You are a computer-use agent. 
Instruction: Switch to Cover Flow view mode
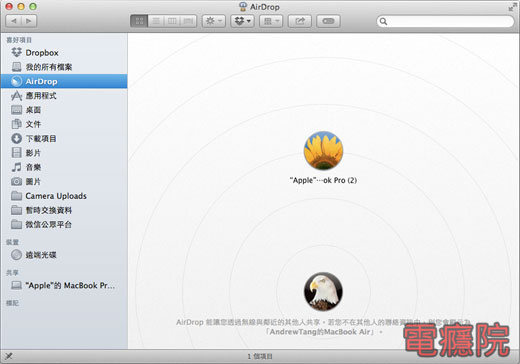coord(188,21)
